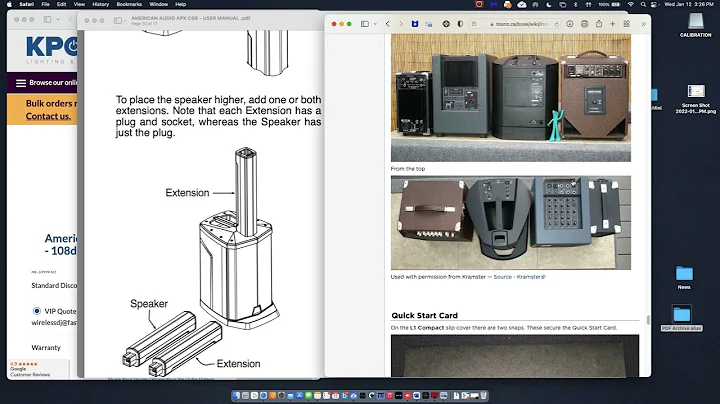The image size is (720, 404).
Task: Open the Bookmarks menu
Action: (129, 4)
